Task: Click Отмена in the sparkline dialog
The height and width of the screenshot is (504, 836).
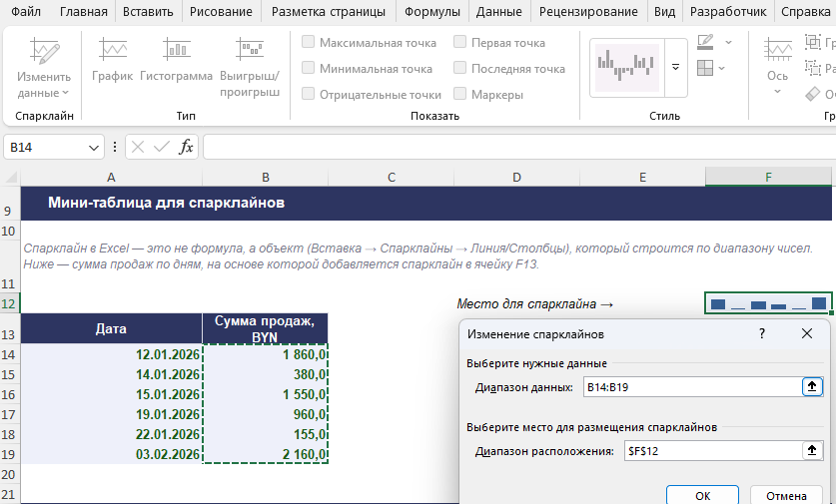Action: coord(786,495)
